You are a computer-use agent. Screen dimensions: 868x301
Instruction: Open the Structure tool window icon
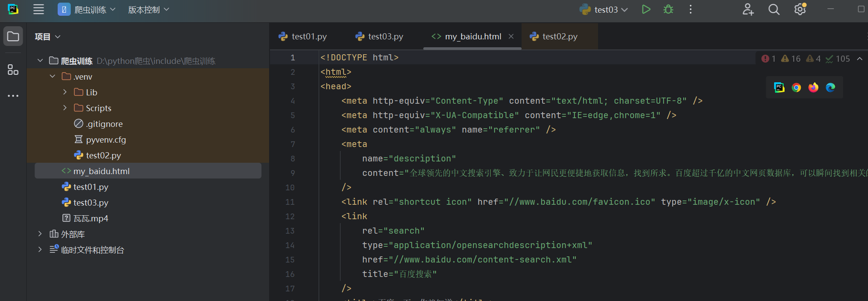click(13, 70)
